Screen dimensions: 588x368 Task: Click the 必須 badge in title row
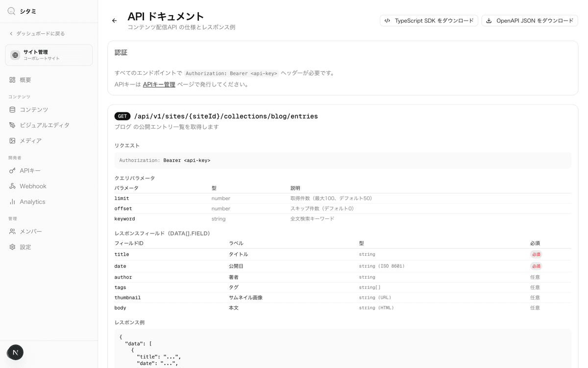click(536, 254)
